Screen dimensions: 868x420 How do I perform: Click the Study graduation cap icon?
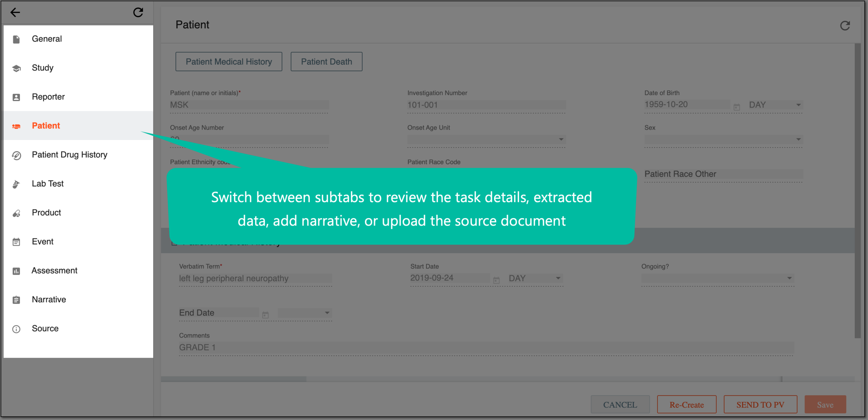(16, 68)
